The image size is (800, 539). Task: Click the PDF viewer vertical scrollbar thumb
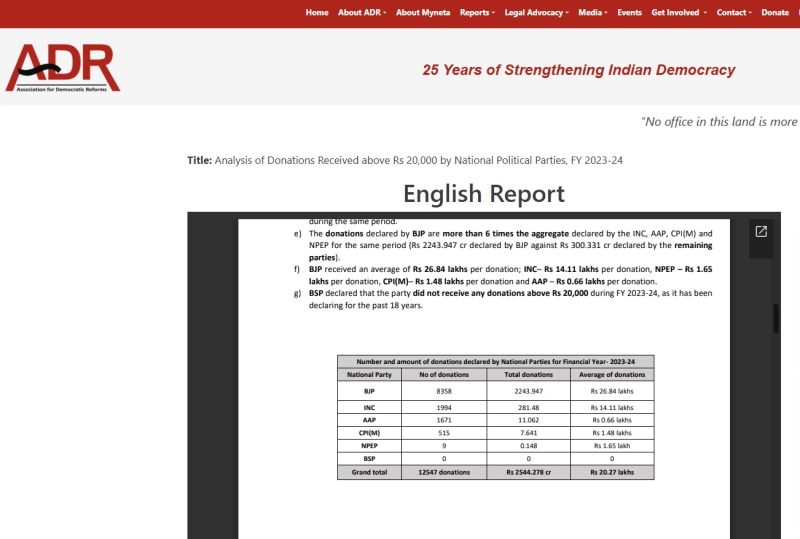pos(776,318)
